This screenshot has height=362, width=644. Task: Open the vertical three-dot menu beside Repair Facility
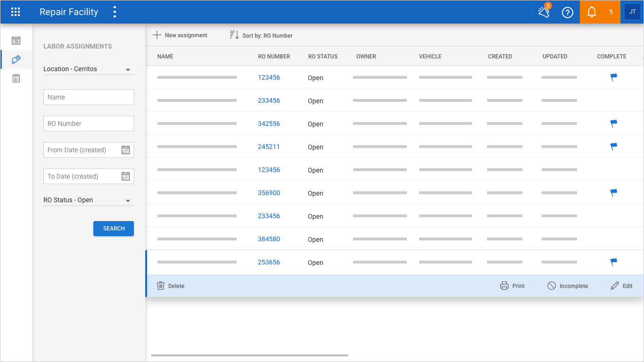pyautogui.click(x=115, y=12)
